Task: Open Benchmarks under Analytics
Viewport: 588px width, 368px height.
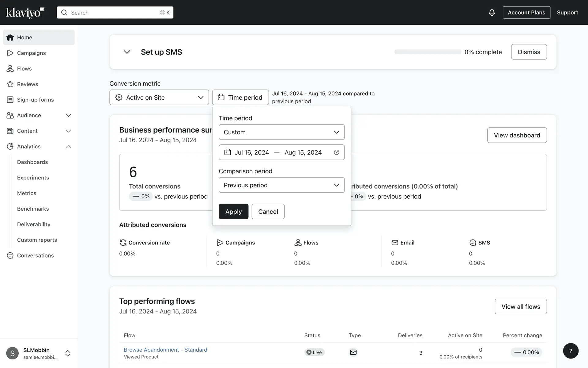Action: [x=33, y=209]
